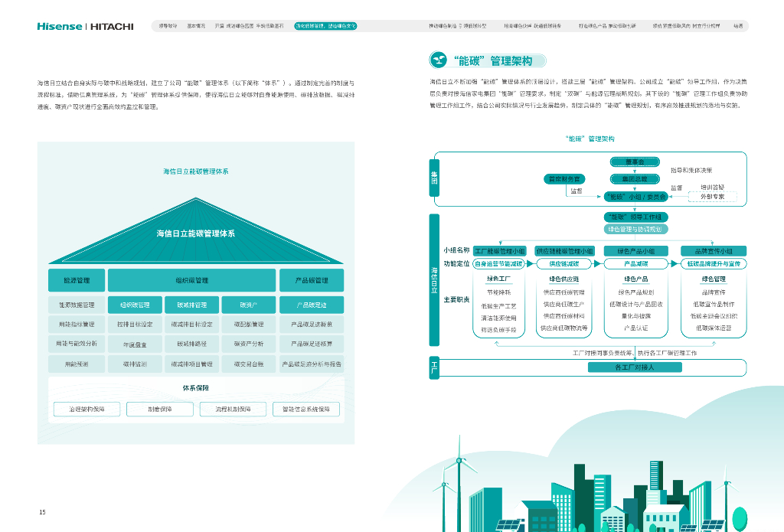The image size is (784, 532).
Task: Click the dashed 外部专家 box
Action: tap(712, 197)
